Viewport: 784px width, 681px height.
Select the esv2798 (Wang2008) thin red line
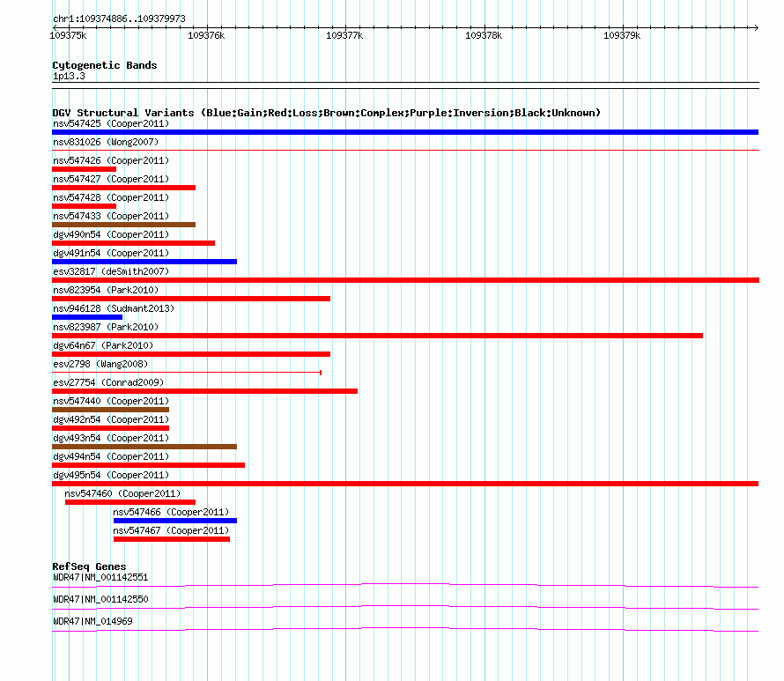tap(187, 373)
